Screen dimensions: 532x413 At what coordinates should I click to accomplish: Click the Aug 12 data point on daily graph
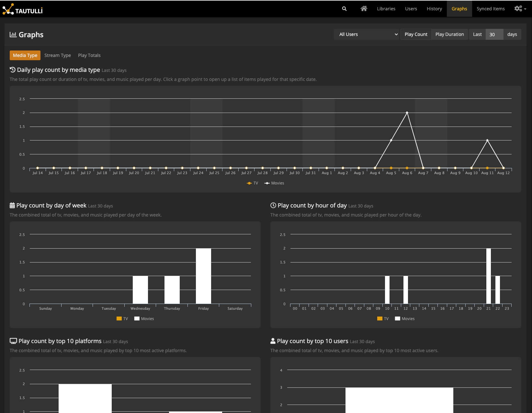coord(504,168)
